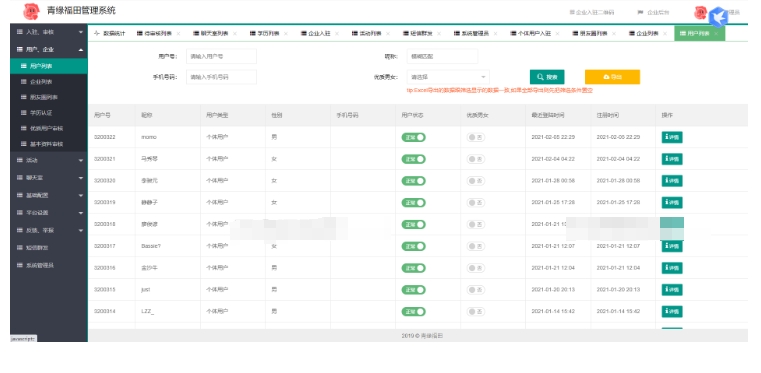Collapse the 用户、企业 sidebar menu
The image size is (761, 373).
49,49
